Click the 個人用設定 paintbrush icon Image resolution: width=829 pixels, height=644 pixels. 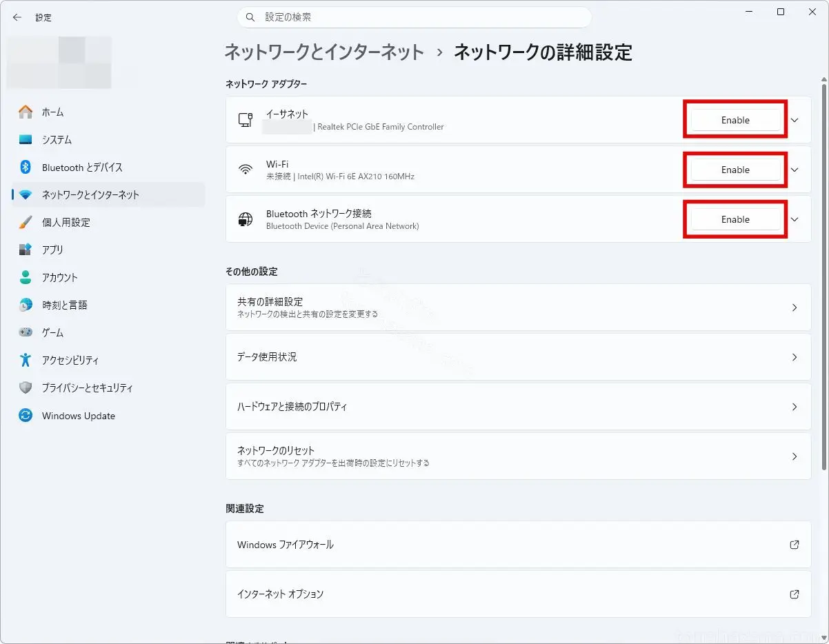(26, 222)
